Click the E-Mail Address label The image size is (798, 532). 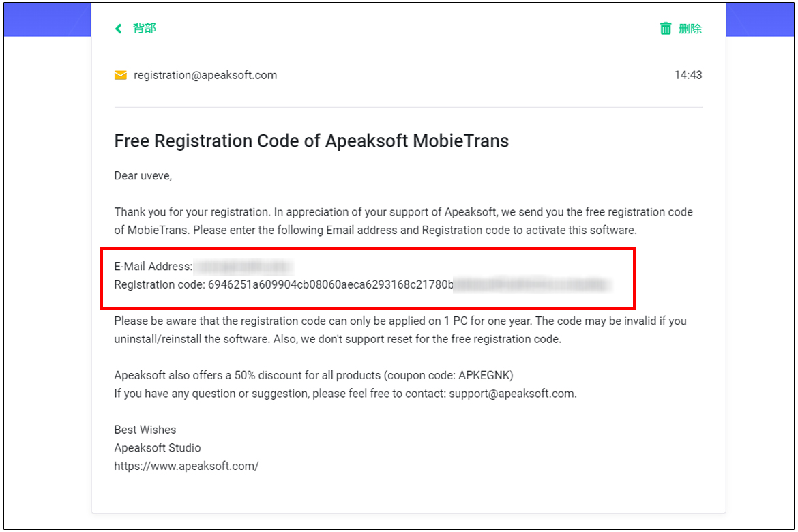153,266
